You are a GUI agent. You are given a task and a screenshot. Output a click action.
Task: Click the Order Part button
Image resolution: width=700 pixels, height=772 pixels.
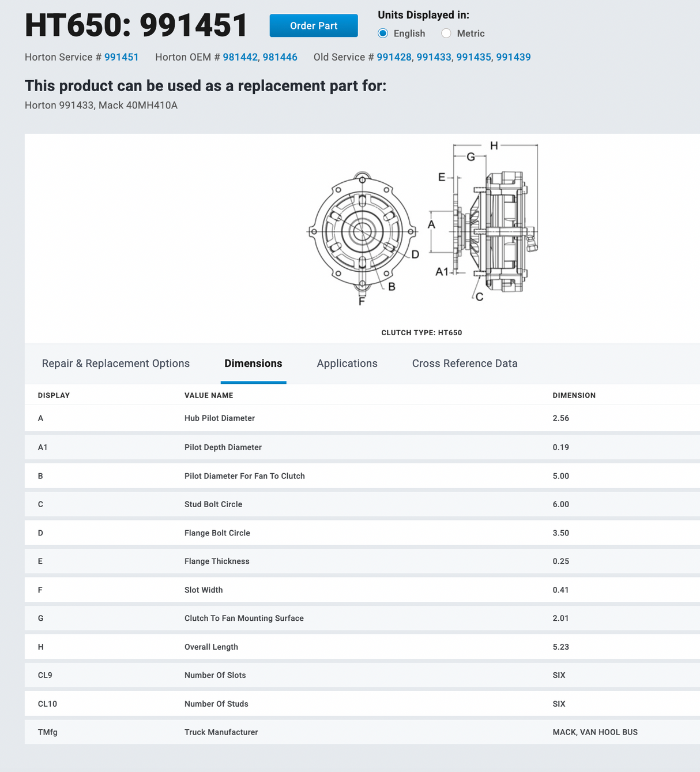click(x=314, y=26)
